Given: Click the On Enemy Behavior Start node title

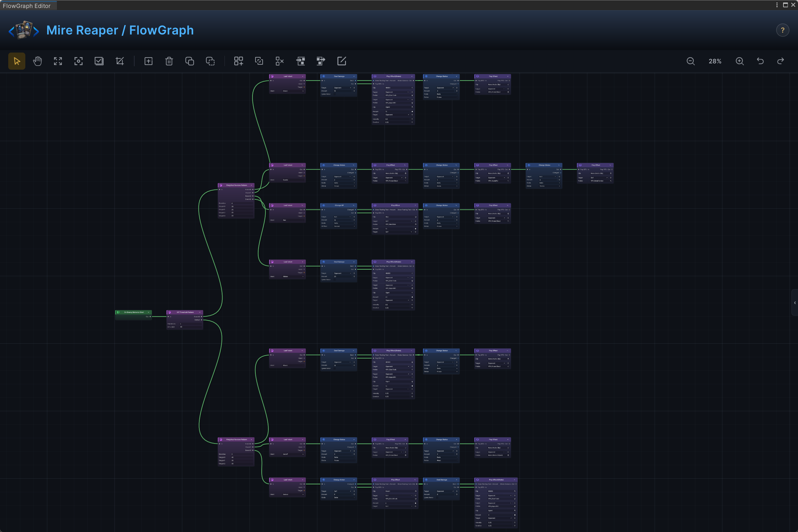Looking at the screenshot, I should 134,312.
